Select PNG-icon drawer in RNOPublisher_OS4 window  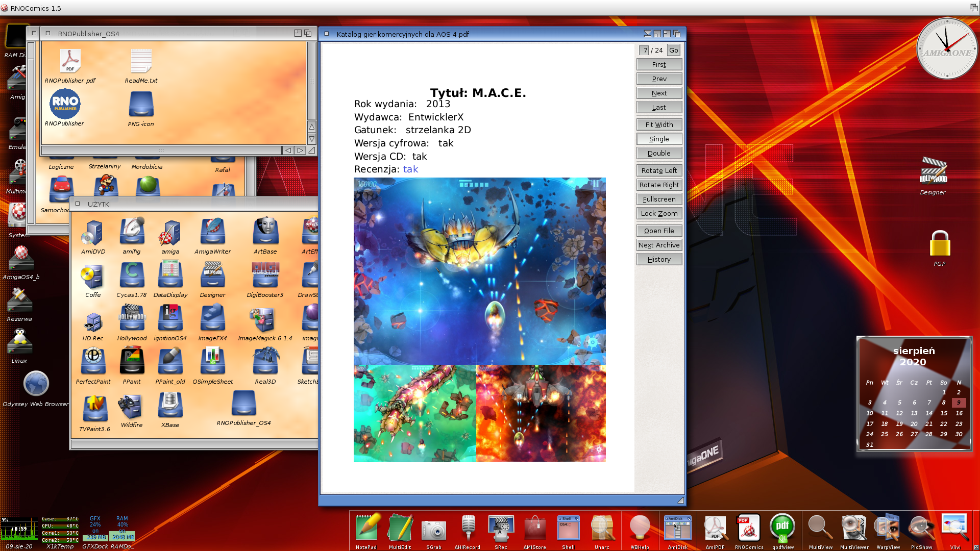(x=141, y=105)
